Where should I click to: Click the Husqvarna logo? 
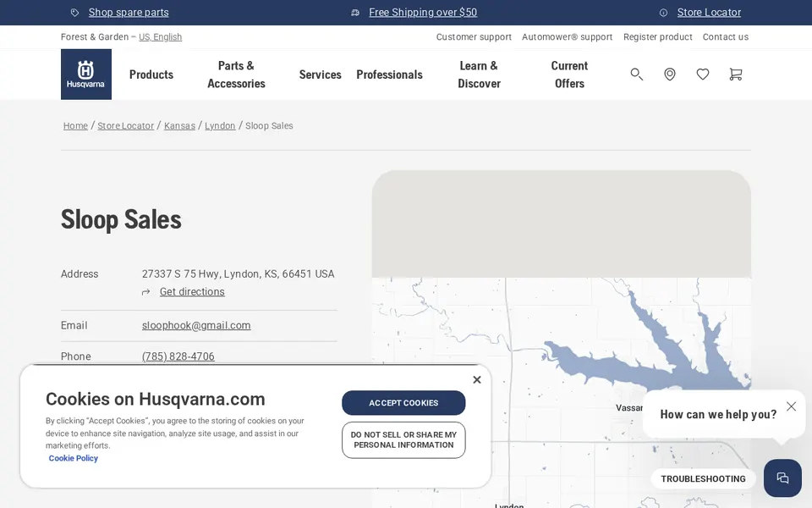(x=86, y=75)
